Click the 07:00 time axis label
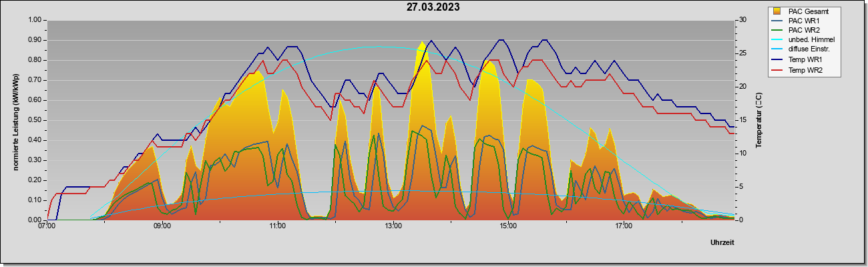868x267 pixels. pos(47,226)
